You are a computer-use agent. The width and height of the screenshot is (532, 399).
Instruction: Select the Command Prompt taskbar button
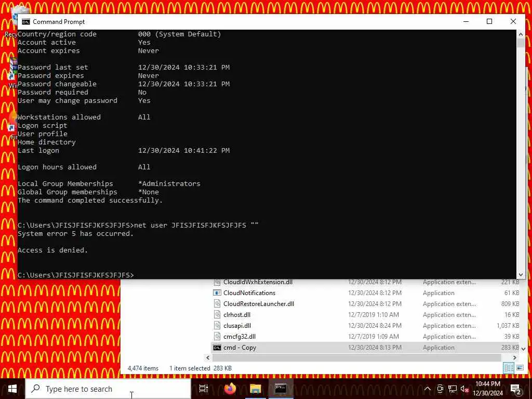click(281, 389)
